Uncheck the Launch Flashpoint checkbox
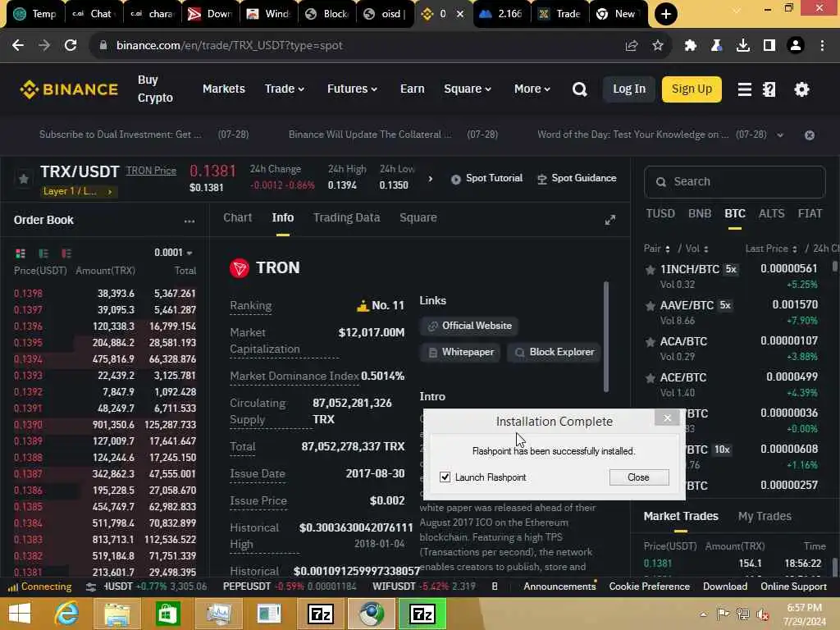Screen dimensions: 840x630 click(x=445, y=477)
